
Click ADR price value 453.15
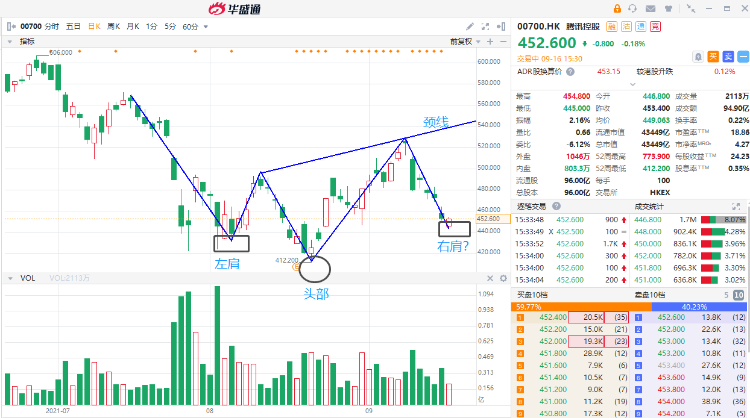pyautogui.click(x=608, y=72)
